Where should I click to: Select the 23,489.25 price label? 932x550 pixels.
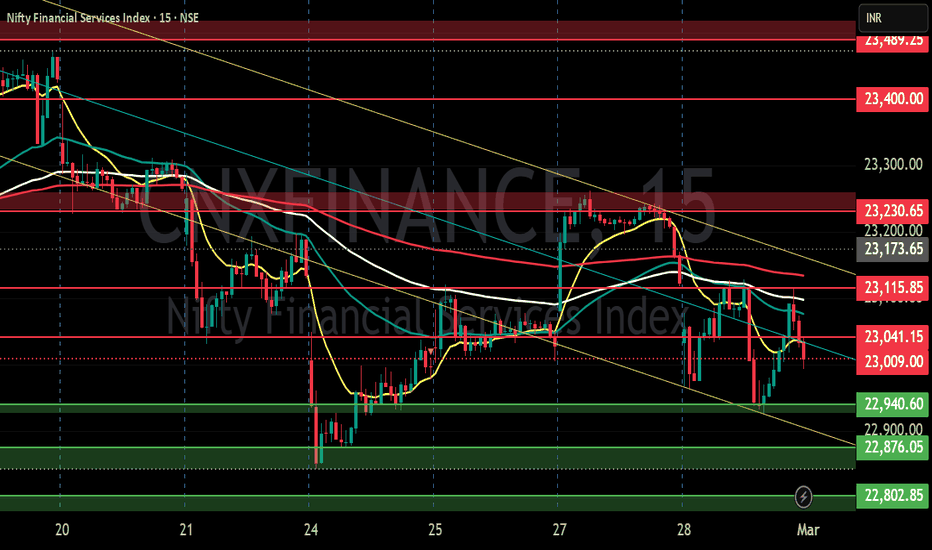point(892,41)
